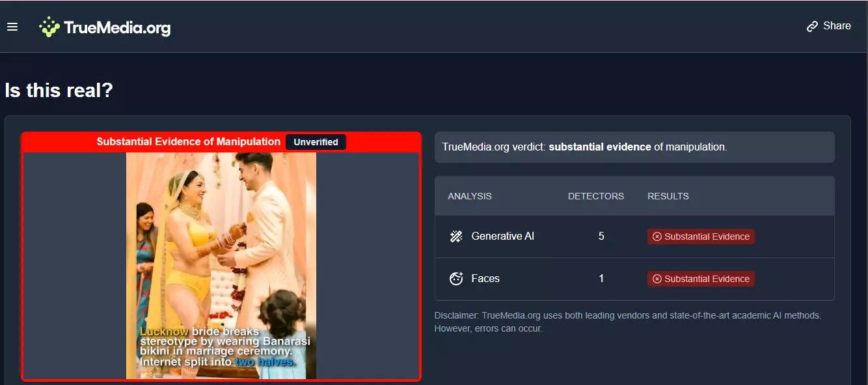This screenshot has height=385, width=868.
Task: Click the Unverified badge
Action: [316, 141]
